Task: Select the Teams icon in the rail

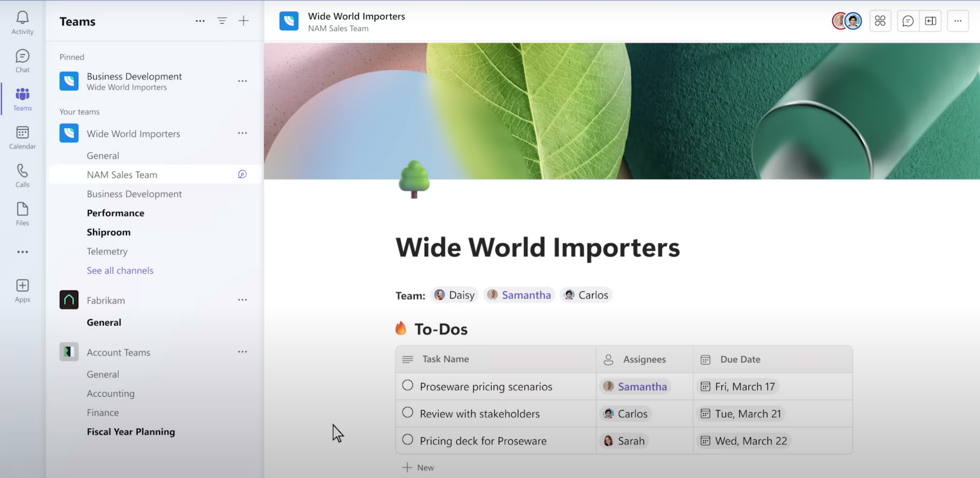Action: (x=23, y=99)
